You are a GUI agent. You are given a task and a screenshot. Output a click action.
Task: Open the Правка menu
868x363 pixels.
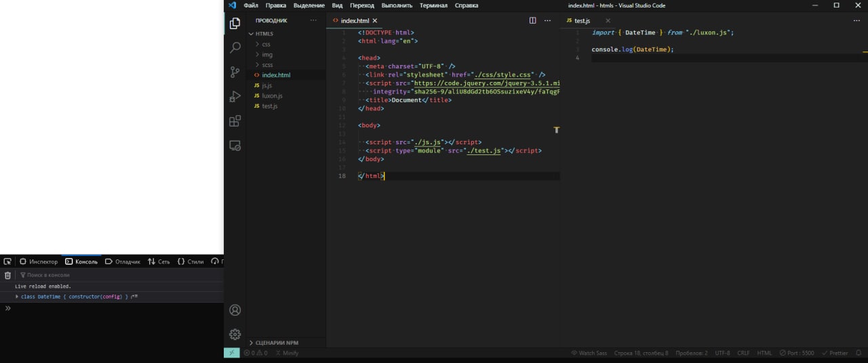point(275,5)
